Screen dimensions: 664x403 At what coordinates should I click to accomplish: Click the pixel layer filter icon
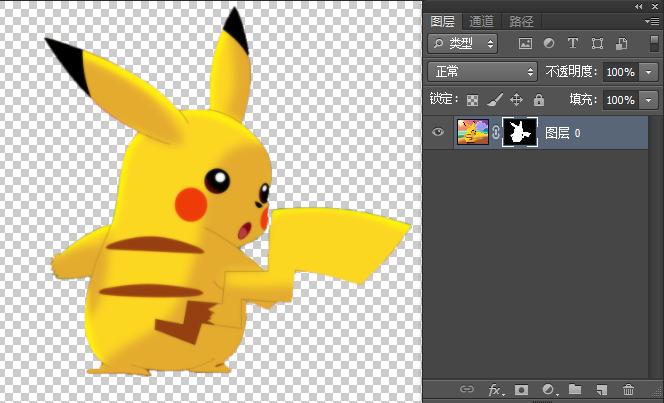coord(525,44)
